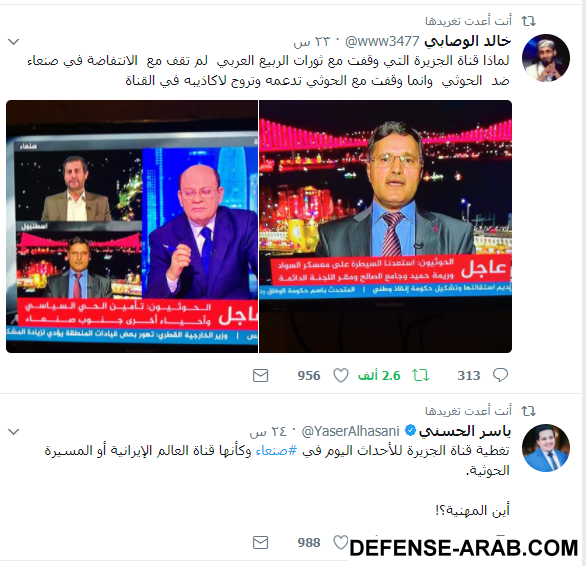Click envelope icon under Yaser Alhasani's tweet

pos(260,542)
